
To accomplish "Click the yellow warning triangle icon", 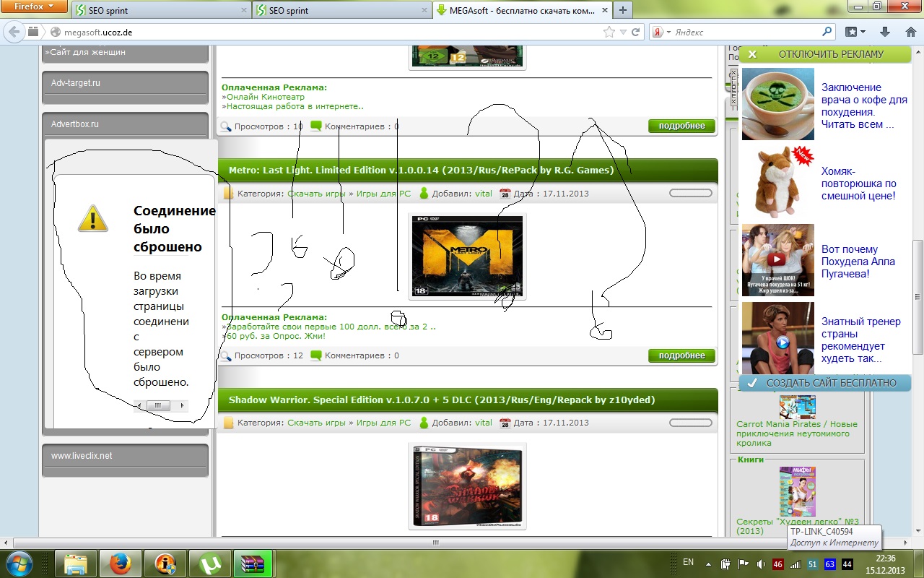I will point(93,217).
